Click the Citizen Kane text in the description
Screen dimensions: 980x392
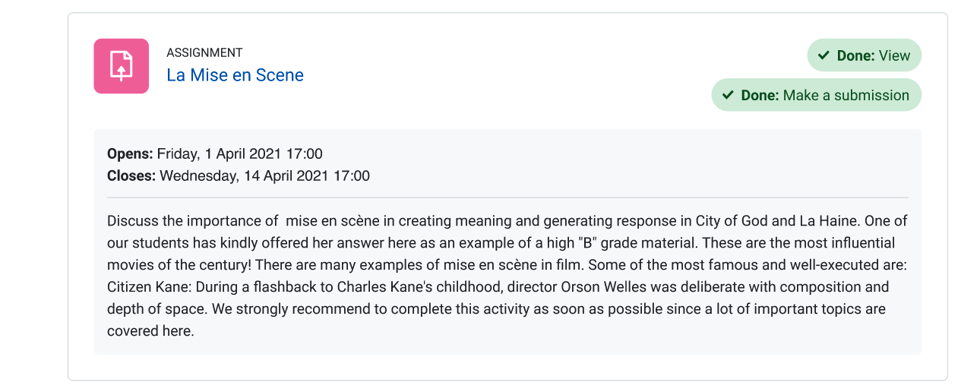click(144, 287)
